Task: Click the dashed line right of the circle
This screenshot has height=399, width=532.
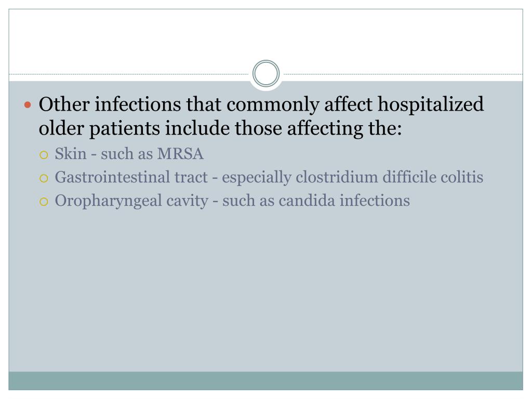Action: [403, 74]
